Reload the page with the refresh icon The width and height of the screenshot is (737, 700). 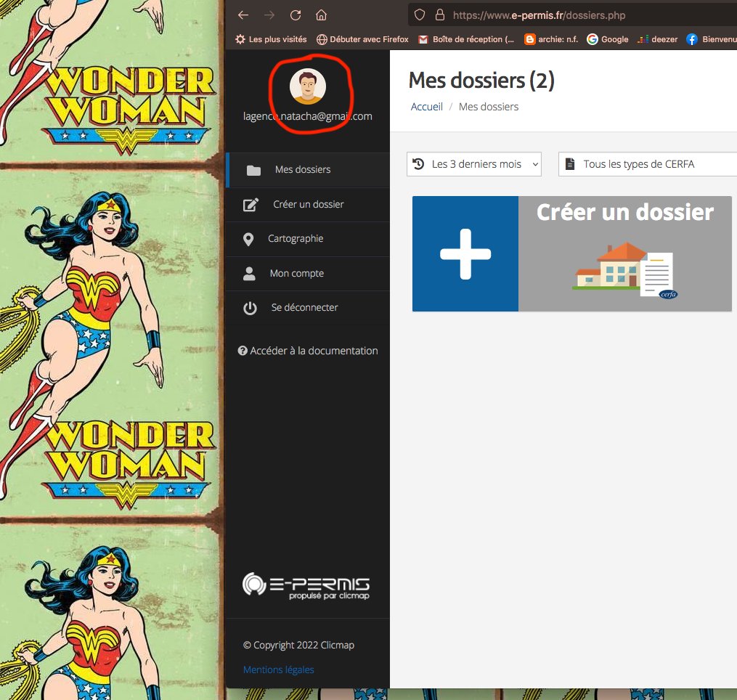click(296, 15)
